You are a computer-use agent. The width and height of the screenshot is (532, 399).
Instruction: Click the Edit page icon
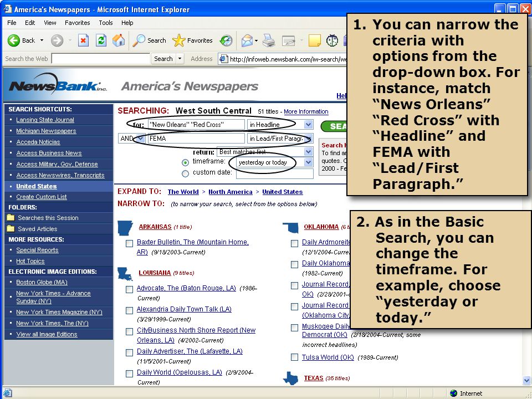288,40
